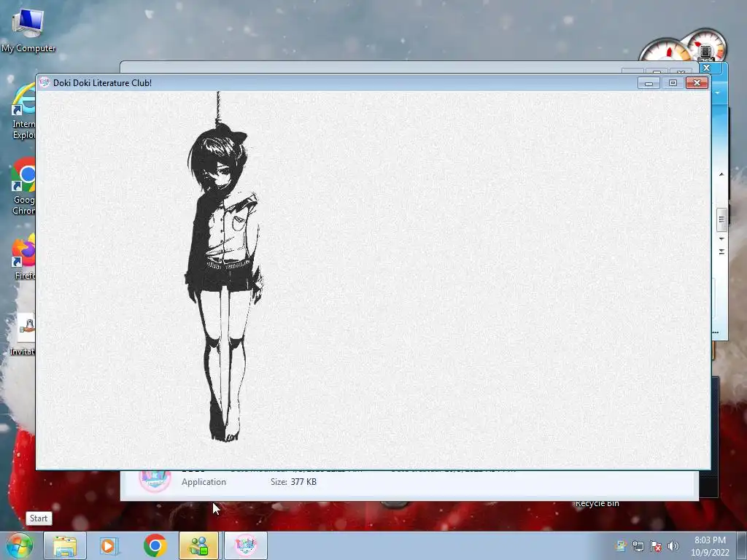
Task: Open the Action Center flag icon in the tray
Action: pos(656,546)
